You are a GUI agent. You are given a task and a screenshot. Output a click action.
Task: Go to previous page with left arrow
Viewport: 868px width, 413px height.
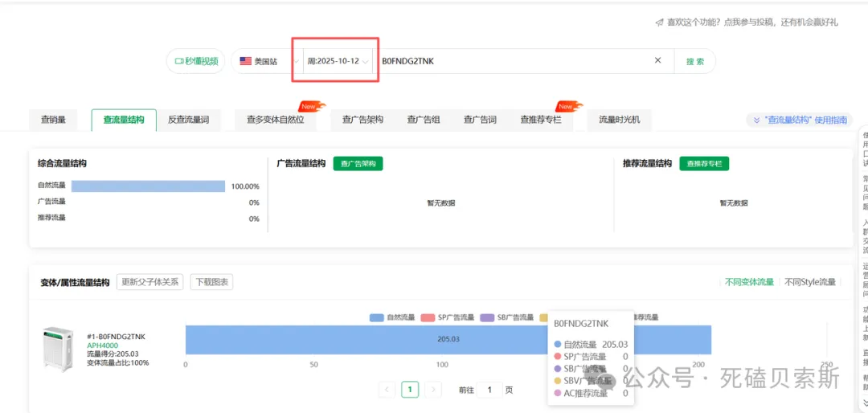coord(387,390)
